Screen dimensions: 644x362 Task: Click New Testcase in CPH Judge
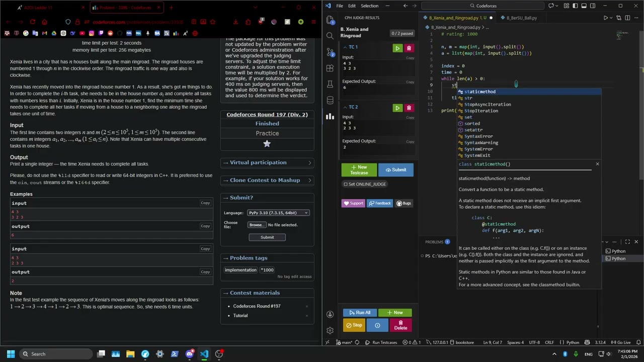pyautogui.click(x=359, y=170)
